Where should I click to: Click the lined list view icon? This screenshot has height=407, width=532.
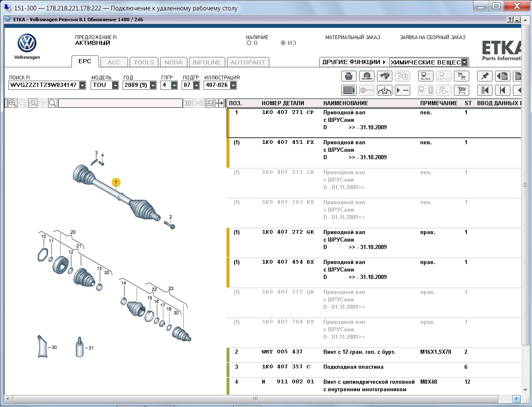pos(349,90)
